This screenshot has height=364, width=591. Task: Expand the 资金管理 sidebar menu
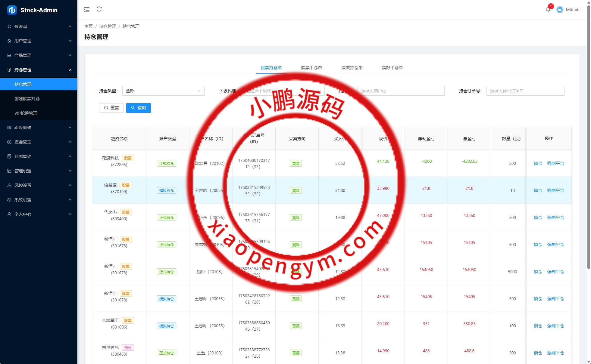pos(39,142)
